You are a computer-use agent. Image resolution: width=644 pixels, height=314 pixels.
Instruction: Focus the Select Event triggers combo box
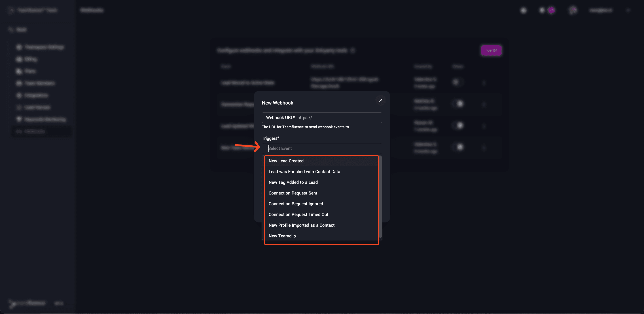tap(322, 148)
